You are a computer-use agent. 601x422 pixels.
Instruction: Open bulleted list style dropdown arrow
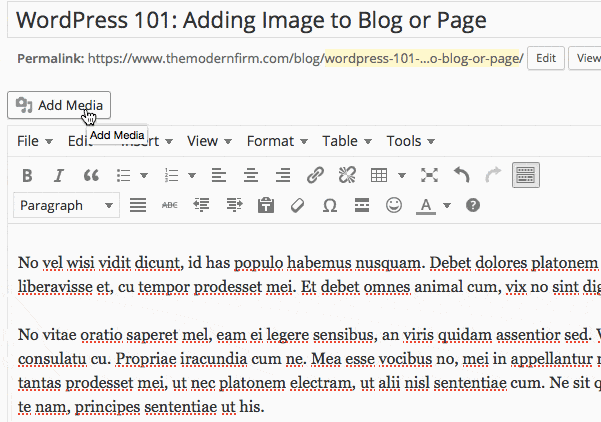tap(144, 176)
